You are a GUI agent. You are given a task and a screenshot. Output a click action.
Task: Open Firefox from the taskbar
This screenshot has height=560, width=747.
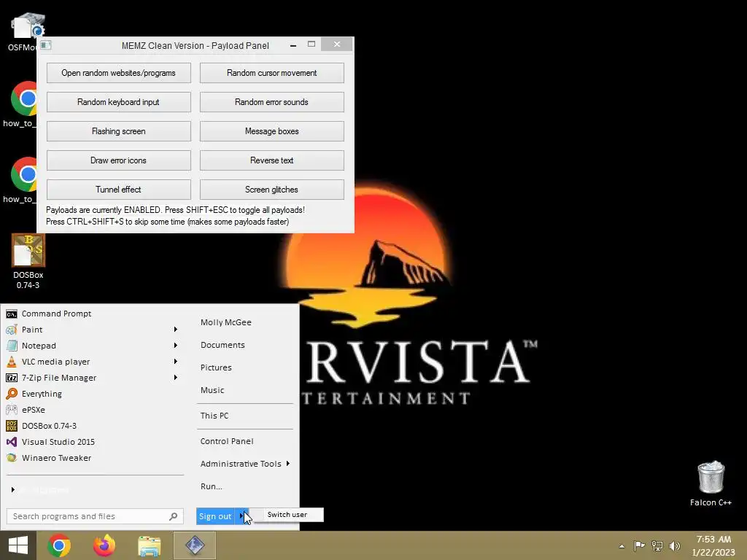(104, 545)
